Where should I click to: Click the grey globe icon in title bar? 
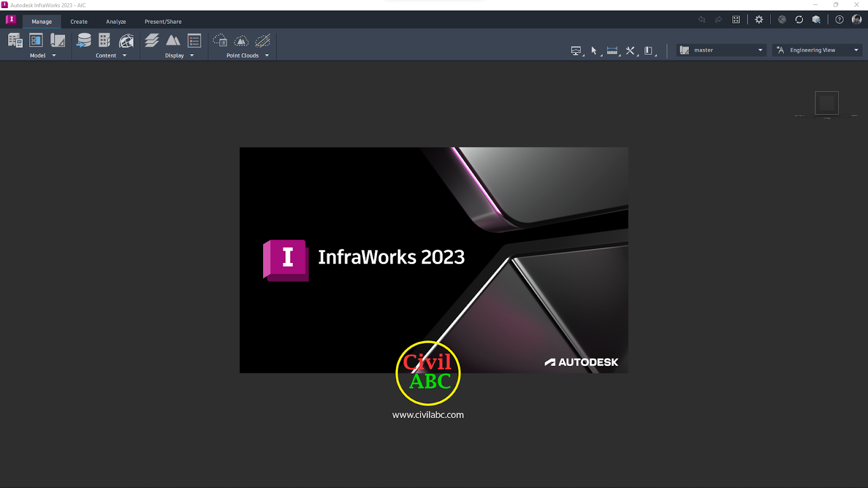coord(782,20)
